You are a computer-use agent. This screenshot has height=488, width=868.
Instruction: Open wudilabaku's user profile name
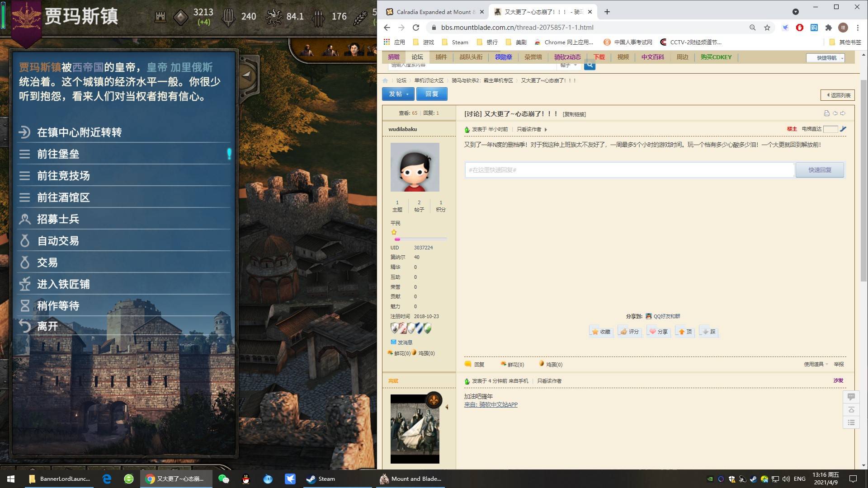point(402,129)
